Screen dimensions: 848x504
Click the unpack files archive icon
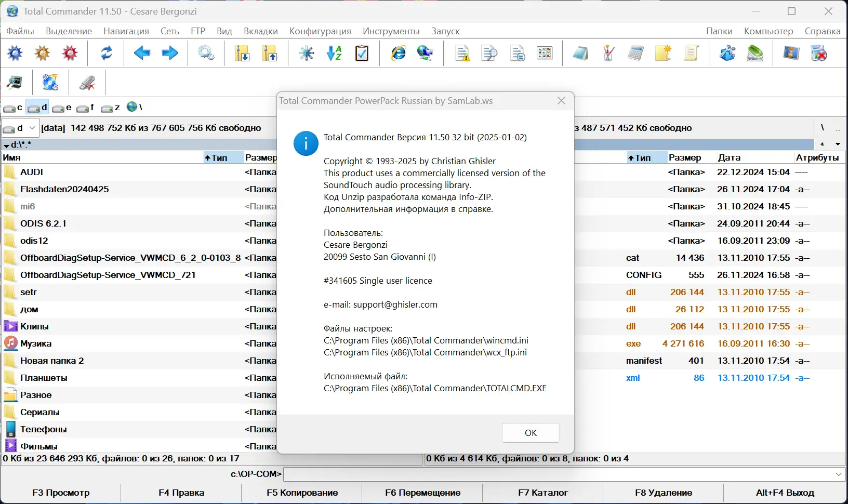pos(270,53)
